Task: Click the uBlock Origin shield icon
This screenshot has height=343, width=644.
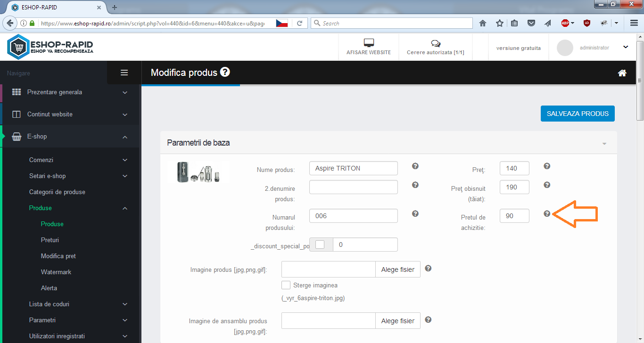Action: [x=587, y=23]
